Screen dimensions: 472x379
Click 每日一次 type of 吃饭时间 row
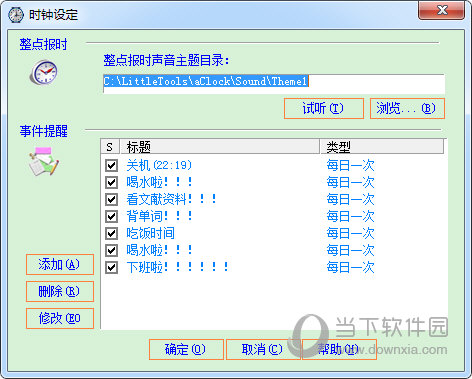coord(350,233)
